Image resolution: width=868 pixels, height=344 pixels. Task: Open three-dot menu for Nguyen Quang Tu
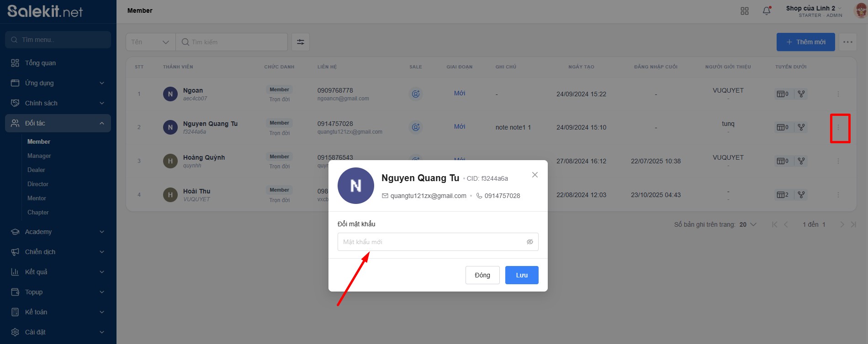tap(838, 127)
